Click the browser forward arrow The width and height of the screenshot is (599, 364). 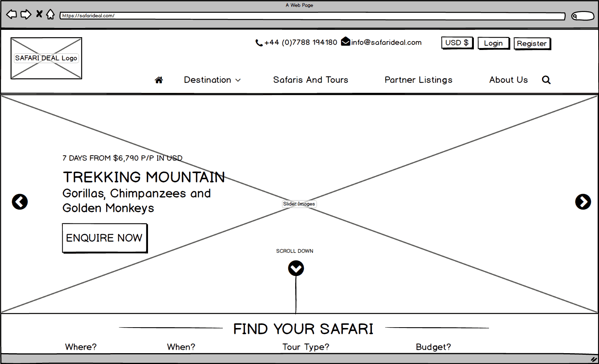[x=26, y=14]
